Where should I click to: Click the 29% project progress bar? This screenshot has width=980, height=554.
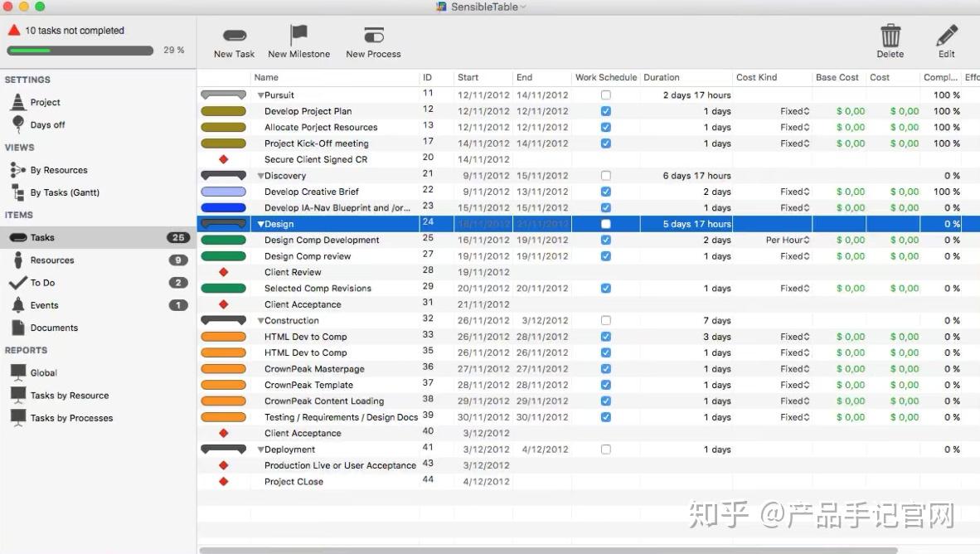[79, 50]
